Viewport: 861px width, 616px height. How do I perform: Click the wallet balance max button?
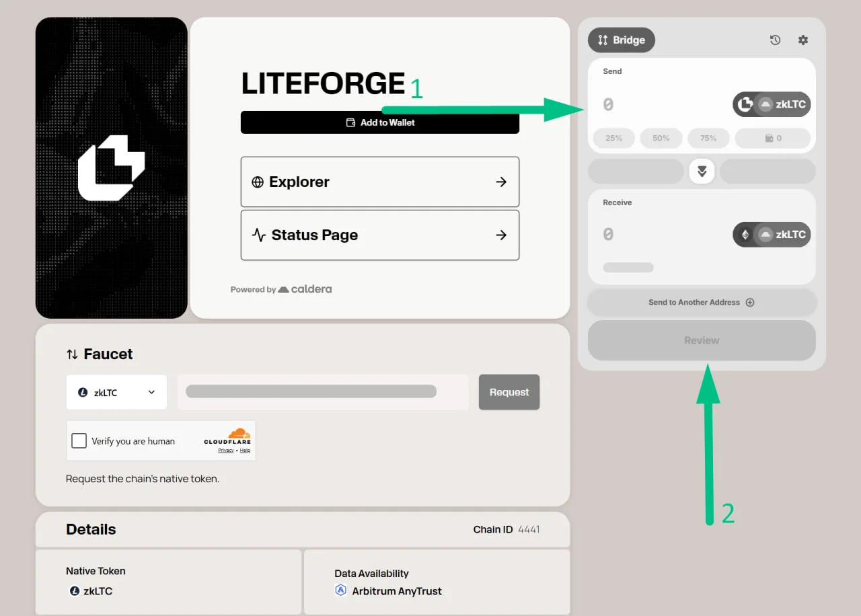(x=773, y=138)
